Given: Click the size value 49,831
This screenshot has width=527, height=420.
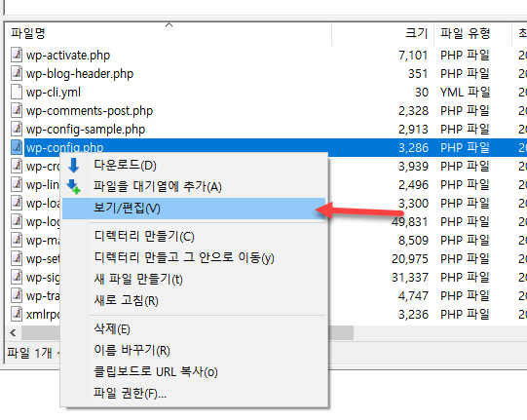Looking at the screenshot, I should 410,222.
